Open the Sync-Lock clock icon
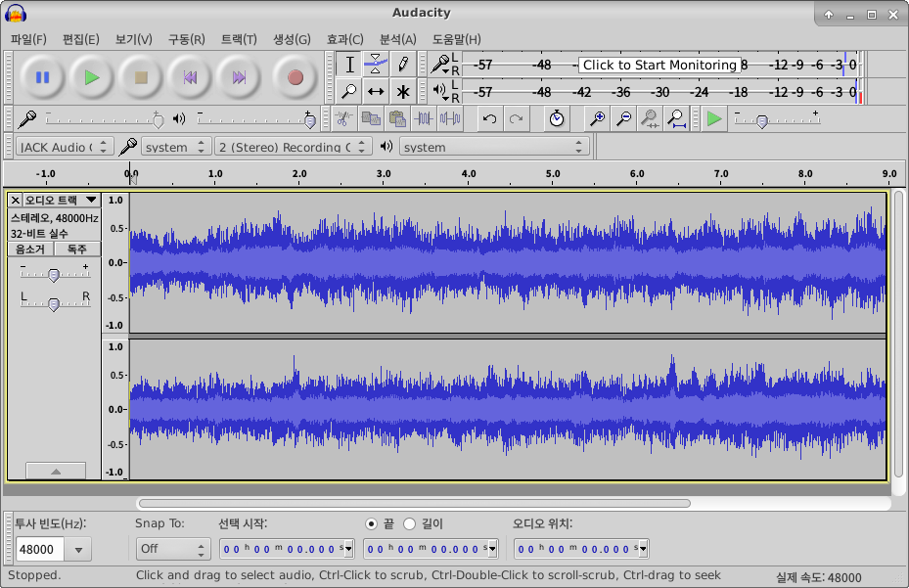Viewport: 909px width, 588px height. tap(557, 119)
